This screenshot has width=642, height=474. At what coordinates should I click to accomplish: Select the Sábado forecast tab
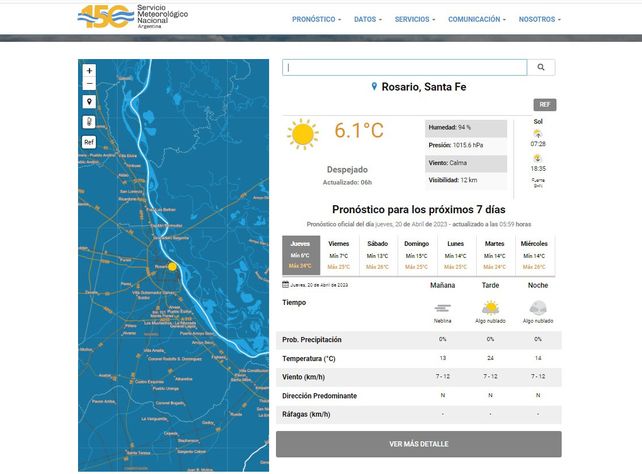[x=378, y=255]
